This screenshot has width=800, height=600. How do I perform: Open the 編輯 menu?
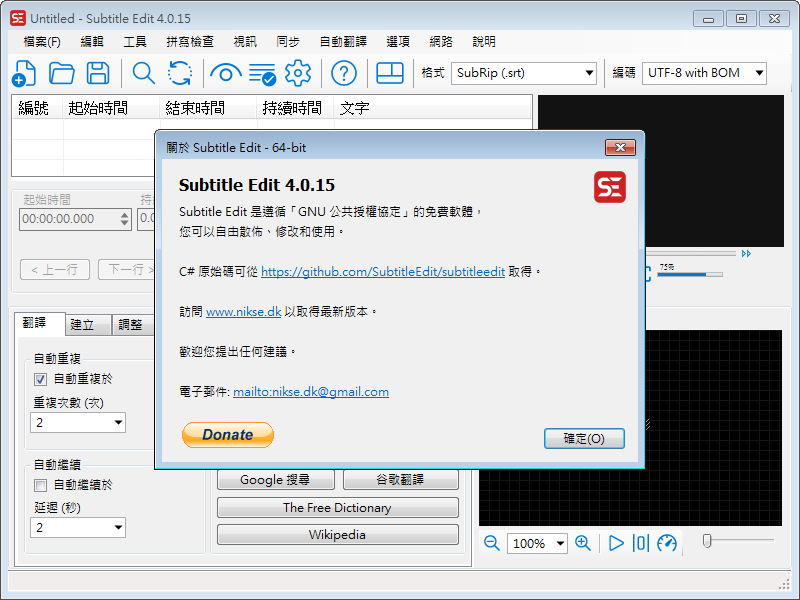[x=92, y=42]
